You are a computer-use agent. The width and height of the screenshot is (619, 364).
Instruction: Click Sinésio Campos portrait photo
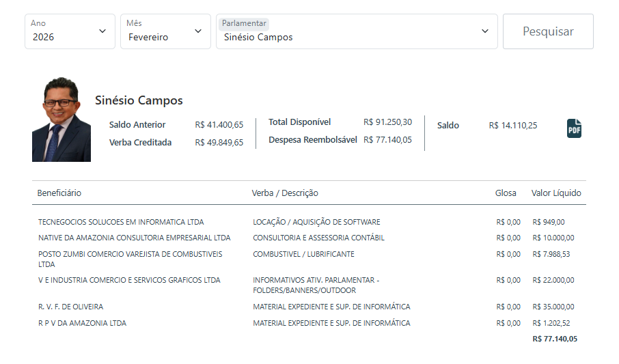[61, 120]
